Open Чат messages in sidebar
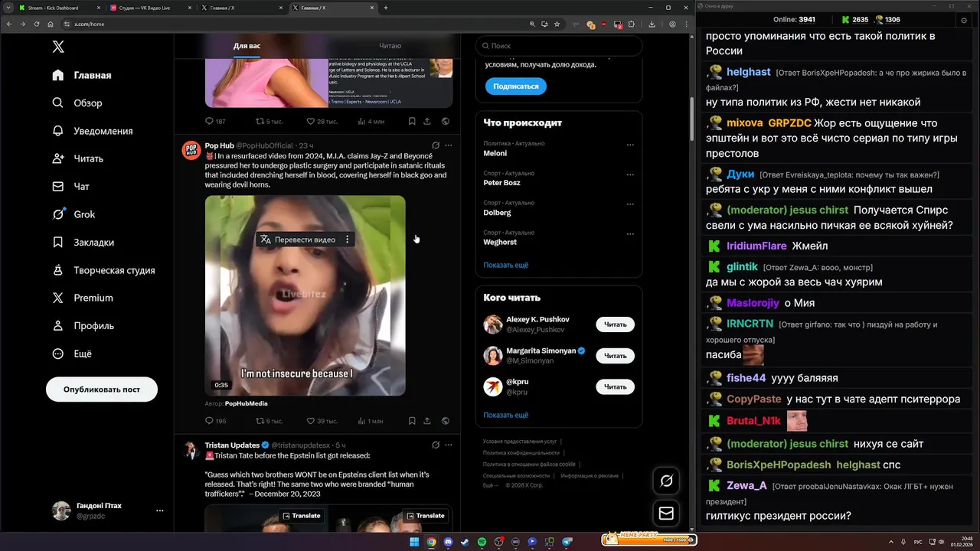 (70, 186)
